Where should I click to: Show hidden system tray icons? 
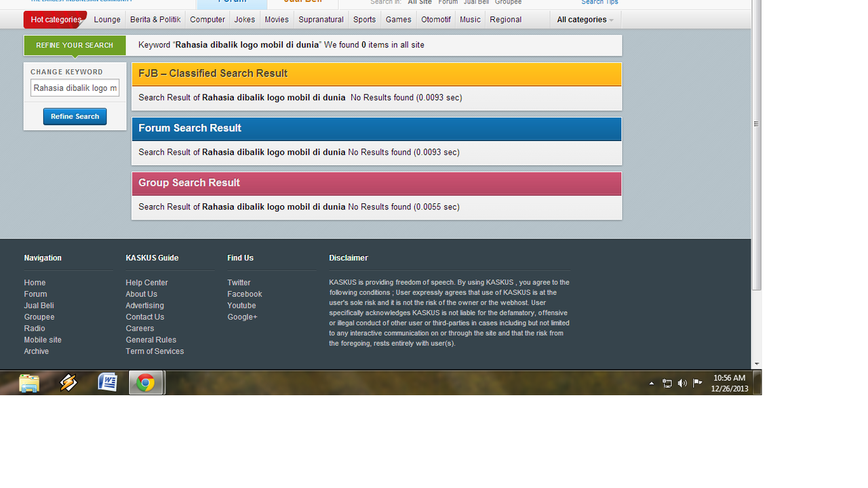point(652,384)
